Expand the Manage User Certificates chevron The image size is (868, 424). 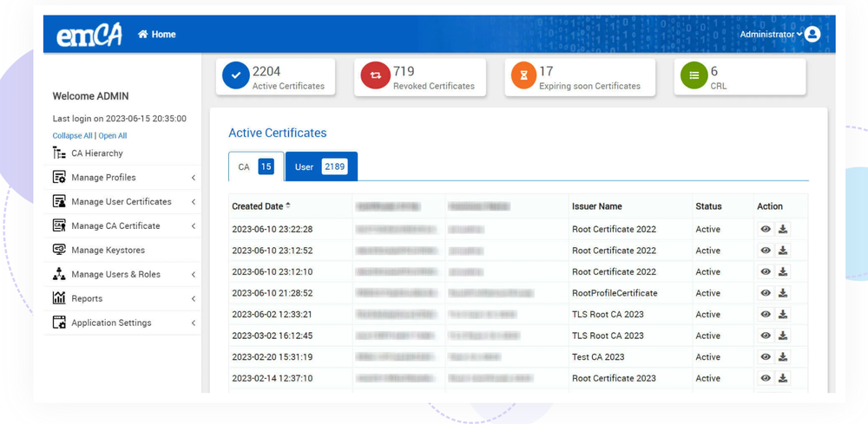pyautogui.click(x=194, y=202)
